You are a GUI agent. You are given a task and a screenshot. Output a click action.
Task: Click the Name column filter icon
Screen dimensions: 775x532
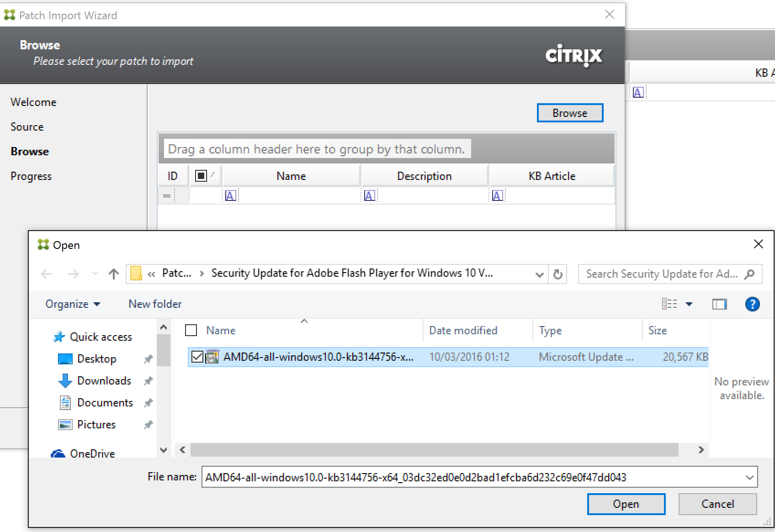[x=231, y=196]
